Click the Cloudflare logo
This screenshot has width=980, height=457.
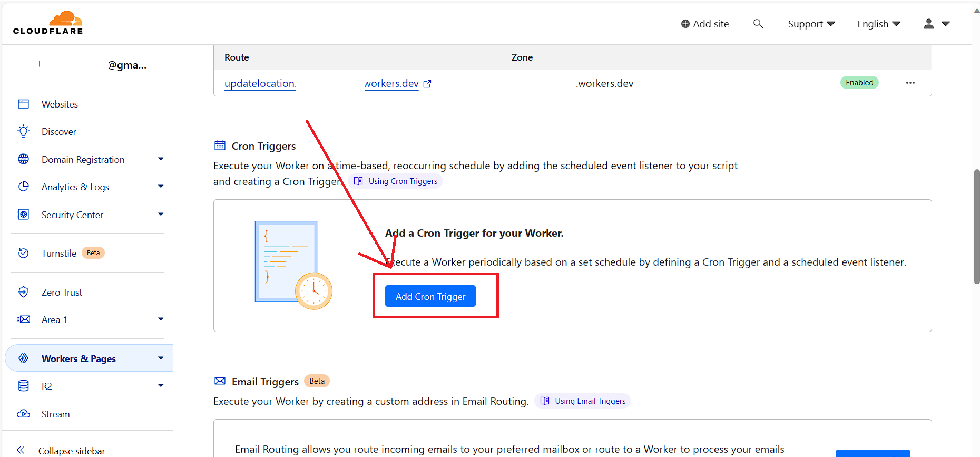tap(48, 23)
